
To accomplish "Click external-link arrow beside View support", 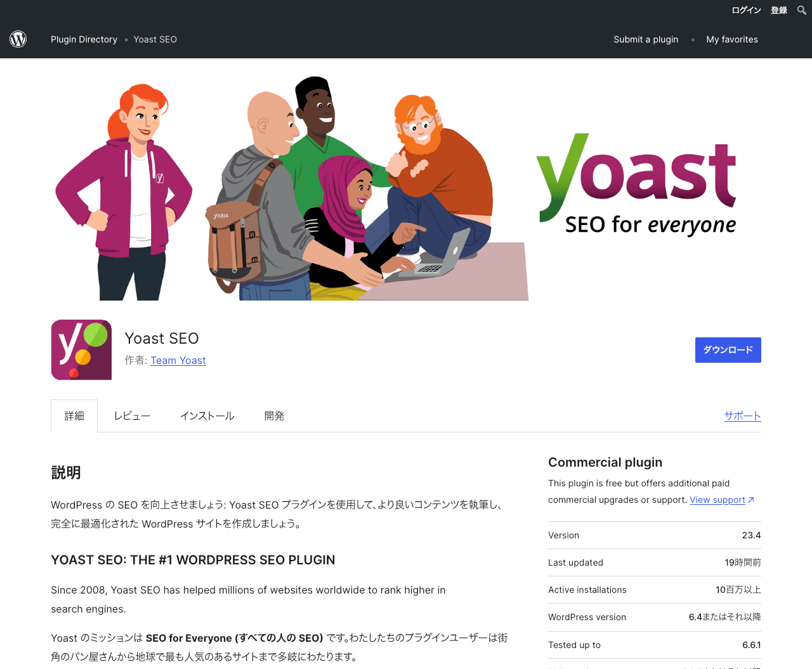I will (751, 500).
